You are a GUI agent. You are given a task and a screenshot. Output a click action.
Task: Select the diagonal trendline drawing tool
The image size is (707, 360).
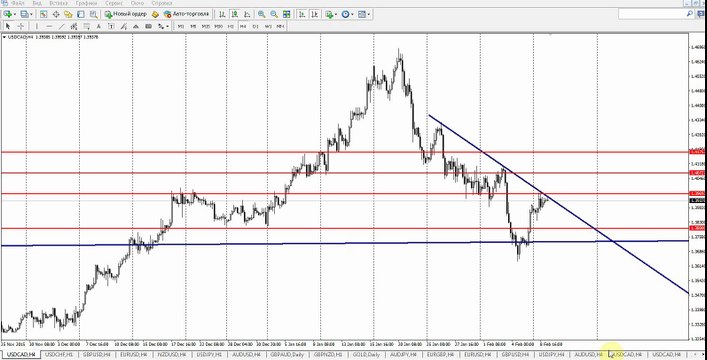(62, 26)
